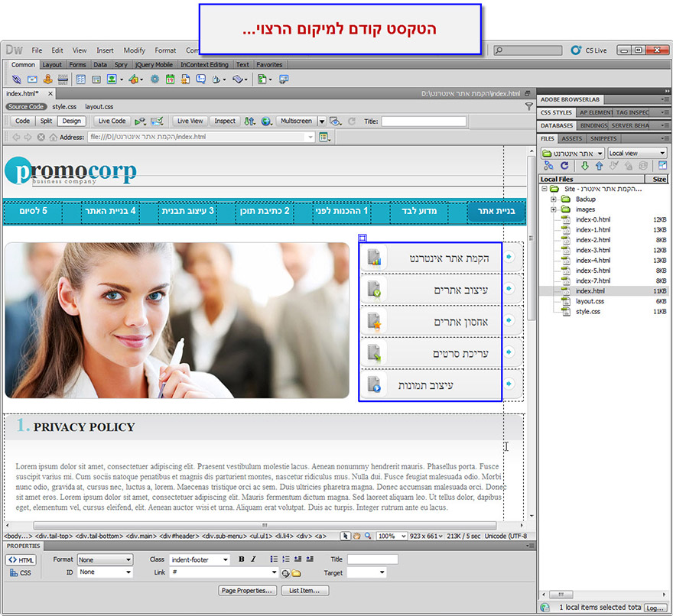The width and height of the screenshot is (673, 616).
Task: Apply Ordered List in Properties
Action: click(x=286, y=559)
